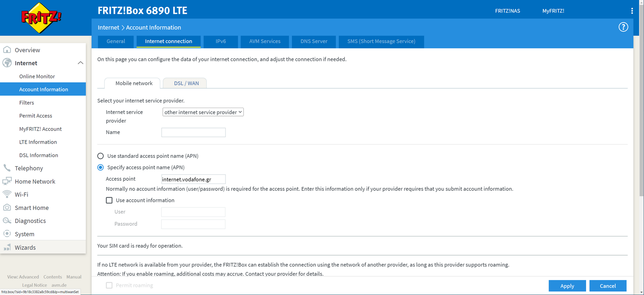Click the Telephony handset icon

pyautogui.click(x=7, y=168)
